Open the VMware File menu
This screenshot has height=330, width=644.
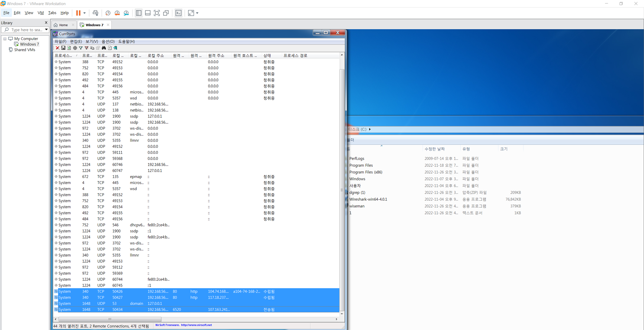pyautogui.click(x=6, y=13)
